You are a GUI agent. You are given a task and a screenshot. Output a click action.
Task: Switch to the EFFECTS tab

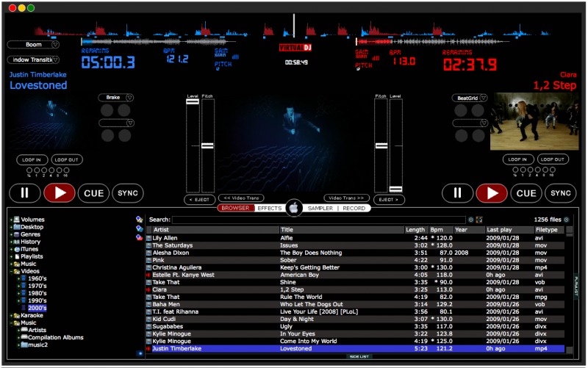point(269,208)
